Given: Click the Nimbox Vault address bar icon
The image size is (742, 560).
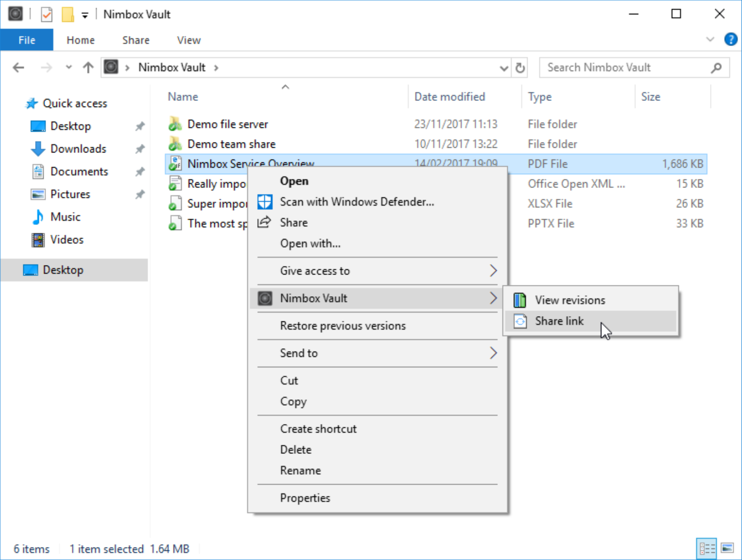Looking at the screenshot, I should pyautogui.click(x=111, y=67).
